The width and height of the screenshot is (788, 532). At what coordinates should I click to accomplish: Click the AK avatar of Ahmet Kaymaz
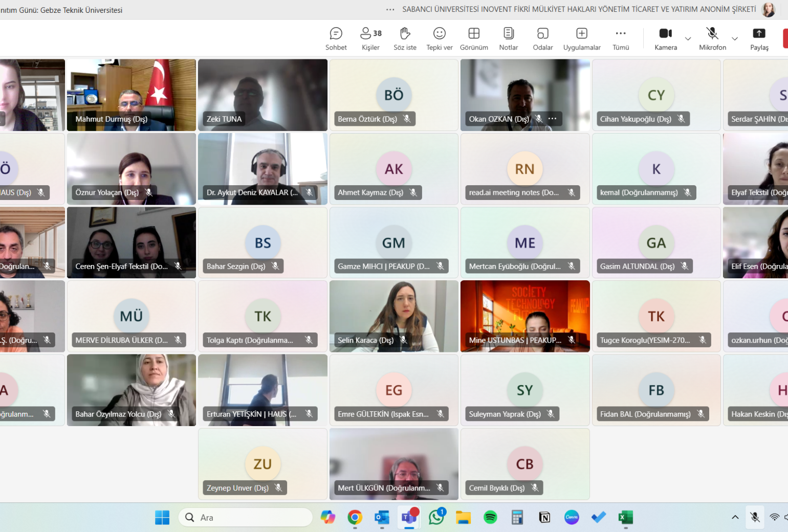[394, 169]
